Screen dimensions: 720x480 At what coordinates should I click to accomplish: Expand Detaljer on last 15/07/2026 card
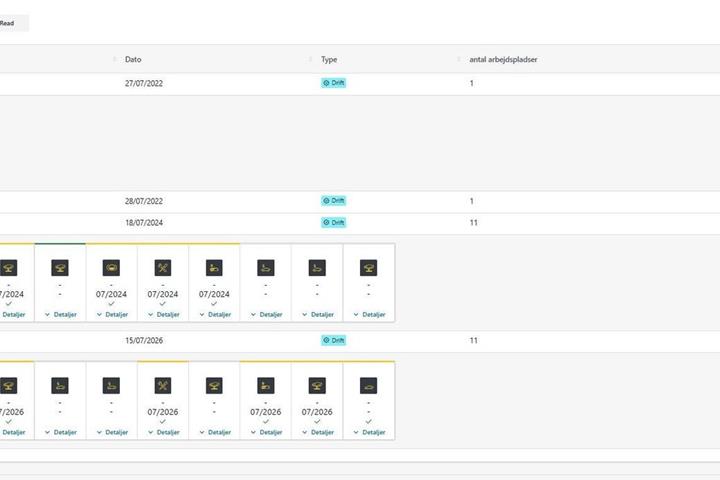[369, 432]
